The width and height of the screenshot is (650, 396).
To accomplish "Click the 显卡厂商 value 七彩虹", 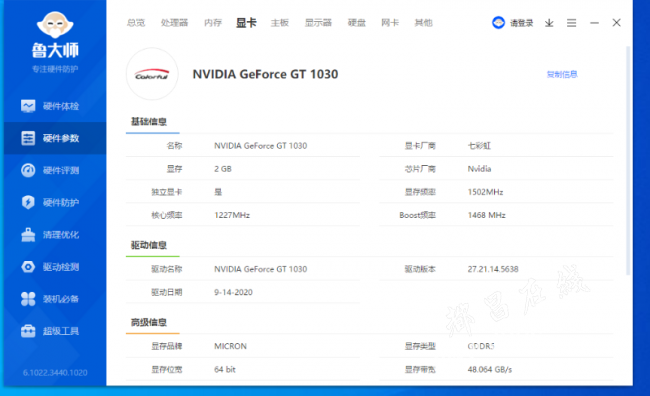I will [479, 146].
